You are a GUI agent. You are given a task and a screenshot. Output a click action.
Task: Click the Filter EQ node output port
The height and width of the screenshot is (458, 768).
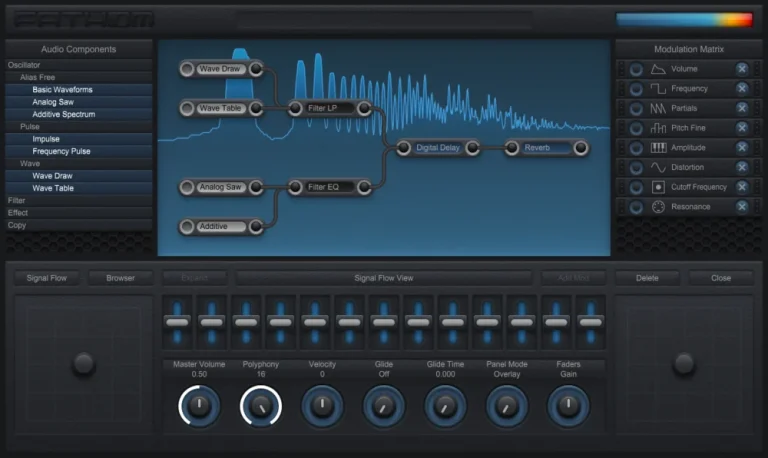(364, 187)
